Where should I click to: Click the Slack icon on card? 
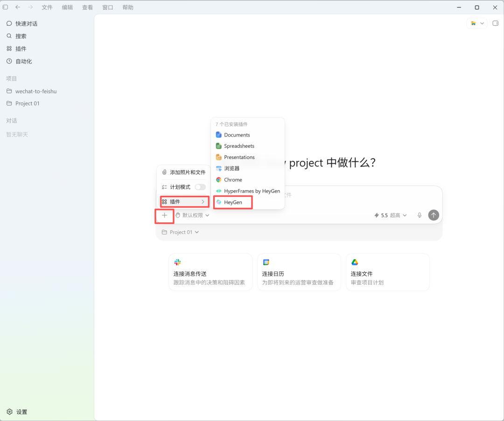pos(177,262)
